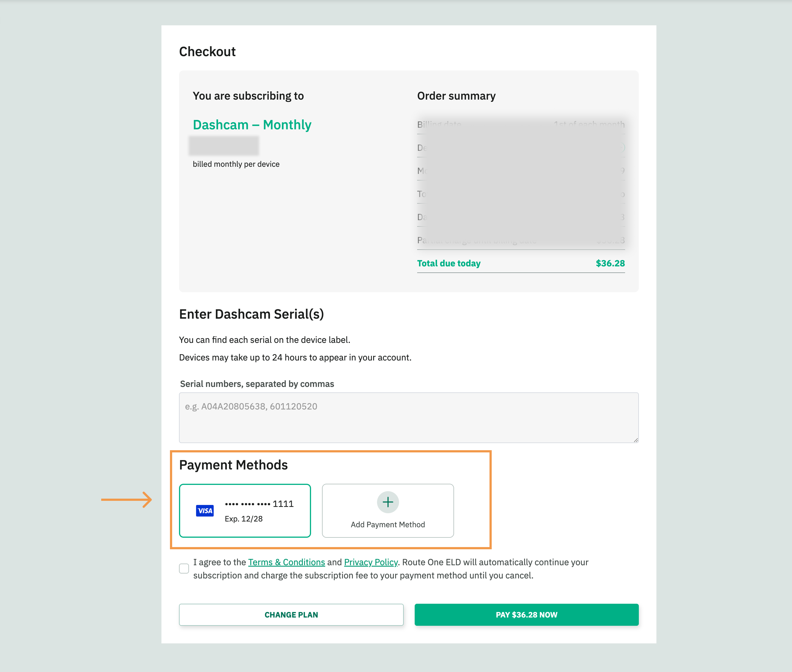Click the Visa logo on the saved card
The width and height of the screenshot is (792, 672).
tap(205, 510)
